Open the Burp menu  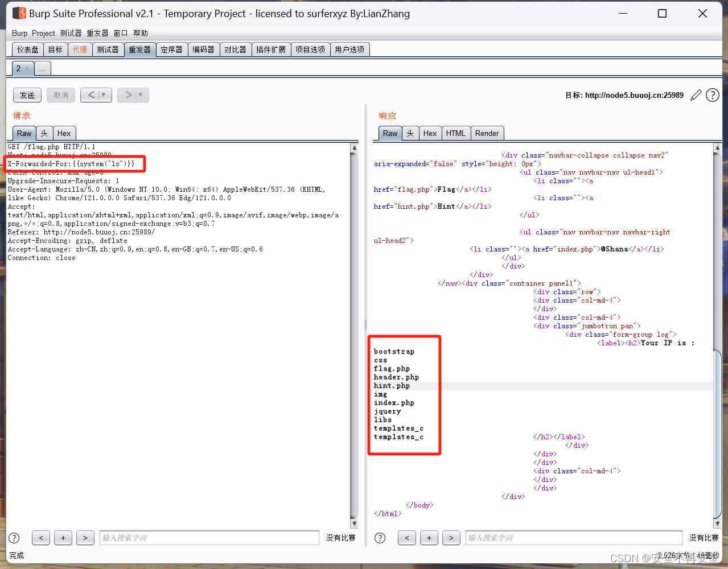(x=19, y=33)
